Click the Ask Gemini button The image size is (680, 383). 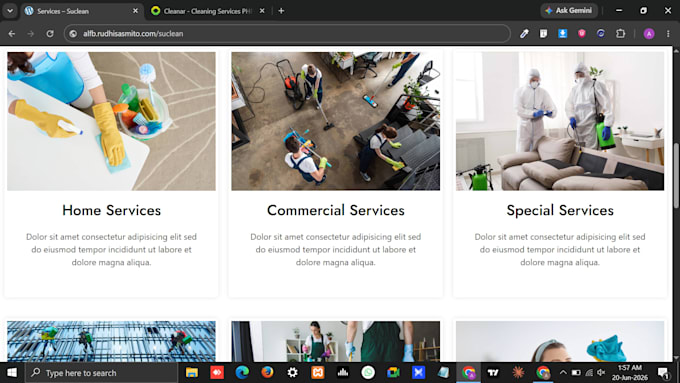[569, 11]
